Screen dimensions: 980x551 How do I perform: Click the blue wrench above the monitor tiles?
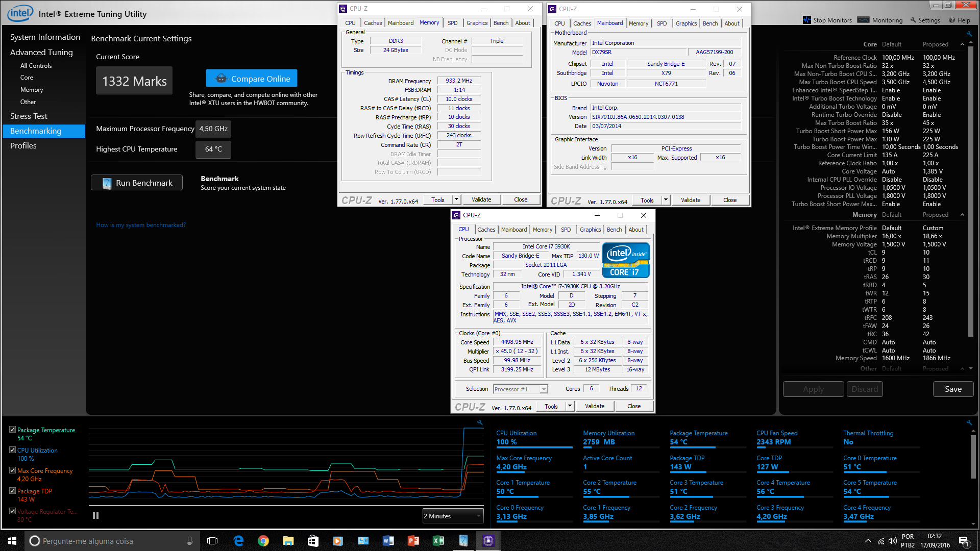tap(969, 422)
